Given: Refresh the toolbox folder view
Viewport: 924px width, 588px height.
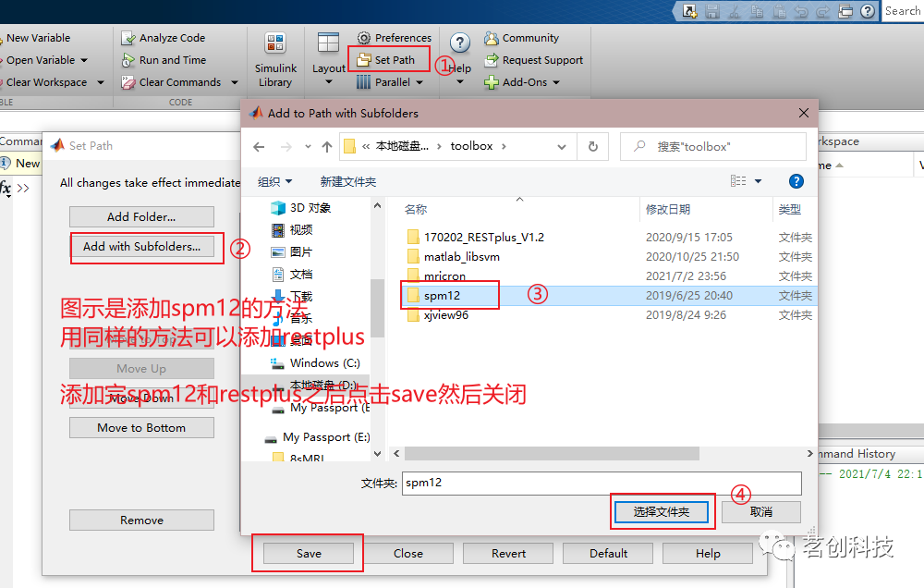Looking at the screenshot, I should point(595,146).
